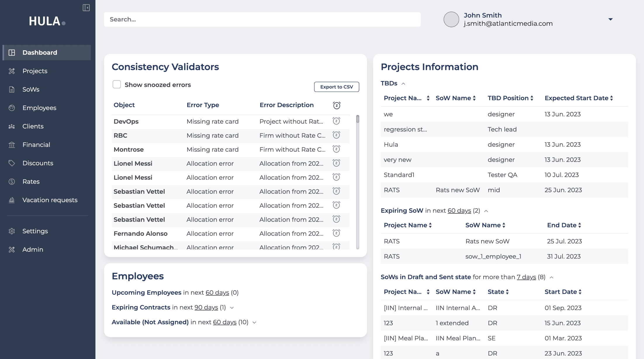Sort TBDs by Expected Start Date
The image size is (644, 359).
[x=611, y=98]
